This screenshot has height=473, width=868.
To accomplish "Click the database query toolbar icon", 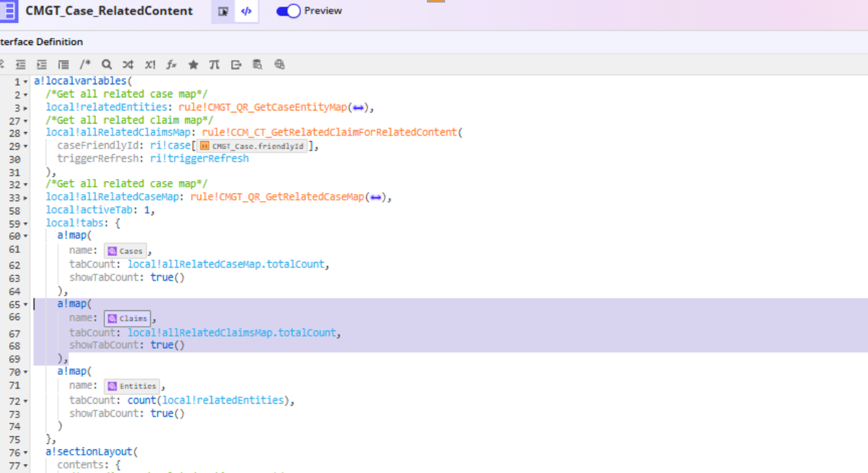I will pyautogui.click(x=258, y=65).
